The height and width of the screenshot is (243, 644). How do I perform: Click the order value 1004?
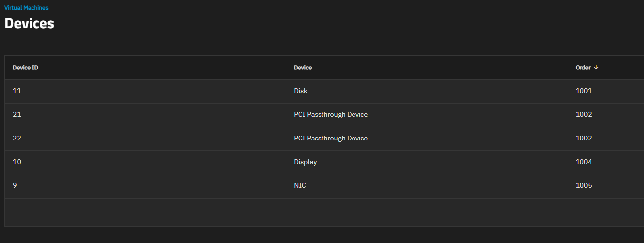click(x=583, y=162)
